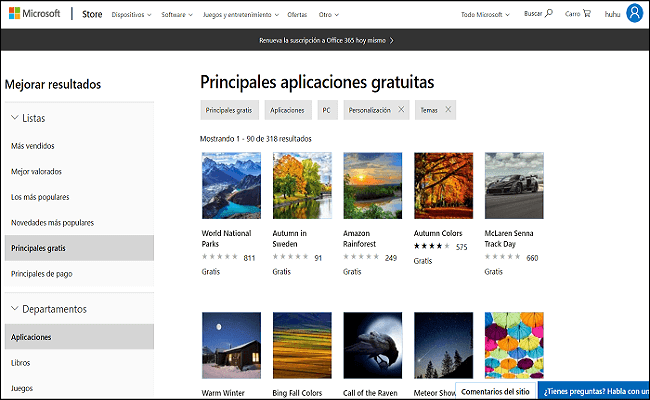The image size is (650, 400).
Task: Click the Autumn Colors star rating
Action: pyautogui.click(x=432, y=246)
